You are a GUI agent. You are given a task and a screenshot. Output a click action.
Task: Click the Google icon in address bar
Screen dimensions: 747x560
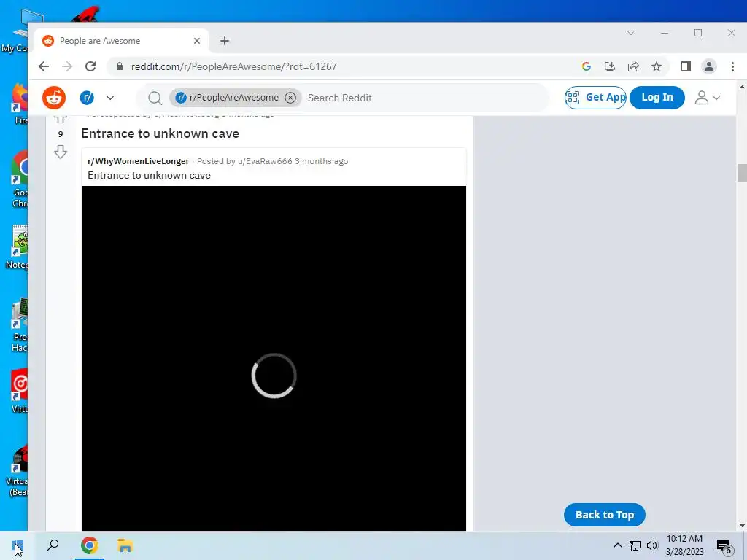[587, 66]
